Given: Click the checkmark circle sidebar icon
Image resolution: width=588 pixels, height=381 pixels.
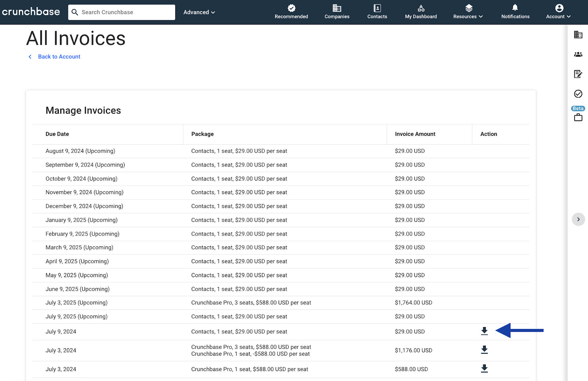Looking at the screenshot, I should [578, 94].
